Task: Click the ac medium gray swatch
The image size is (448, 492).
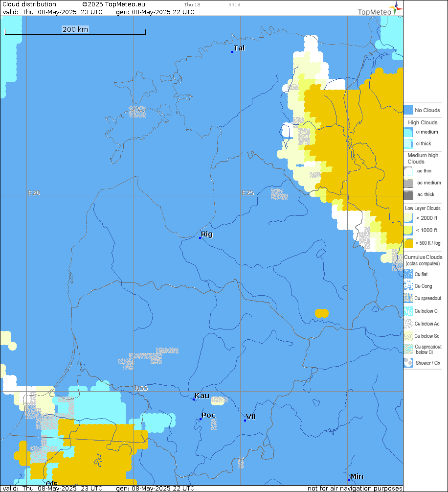Action: [x=408, y=183]
